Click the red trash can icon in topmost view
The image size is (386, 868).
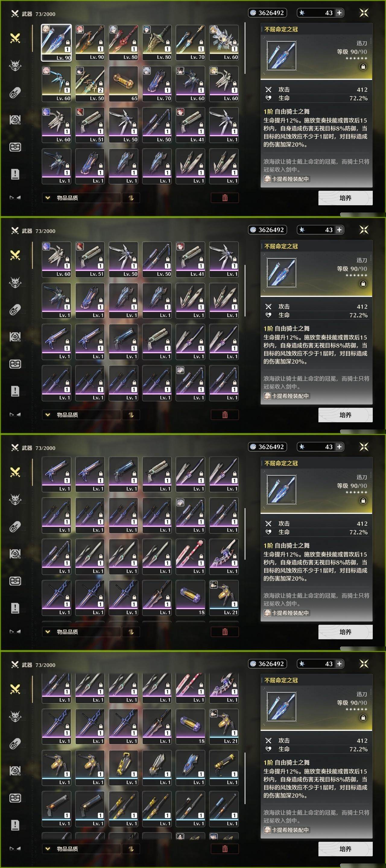click(x=225, y=198)
